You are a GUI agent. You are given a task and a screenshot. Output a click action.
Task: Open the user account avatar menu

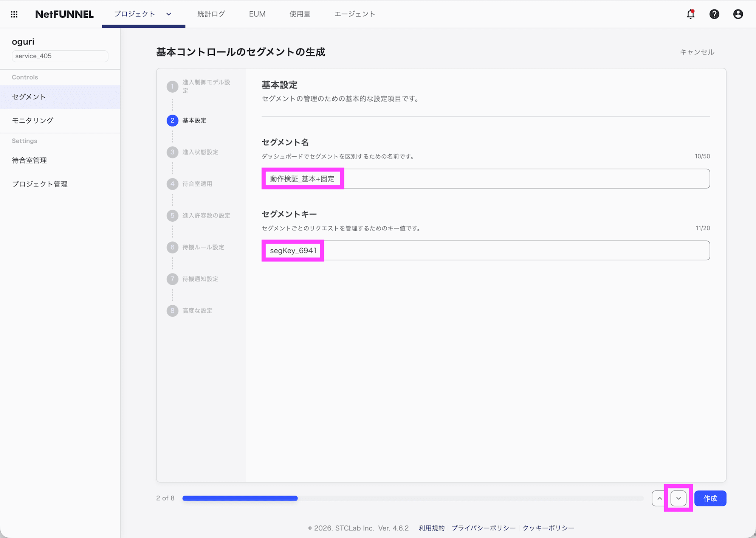point(738,14)
